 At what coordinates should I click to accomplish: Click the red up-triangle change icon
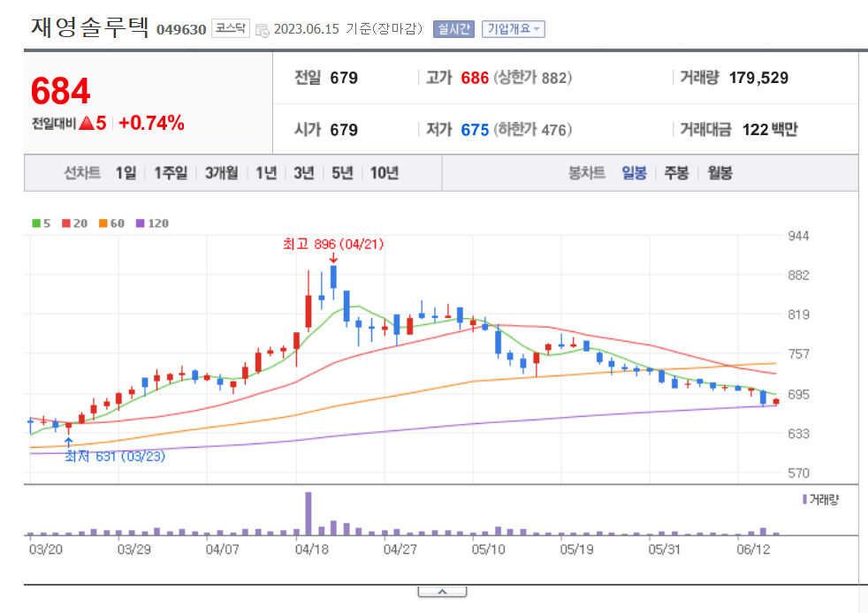87,123
